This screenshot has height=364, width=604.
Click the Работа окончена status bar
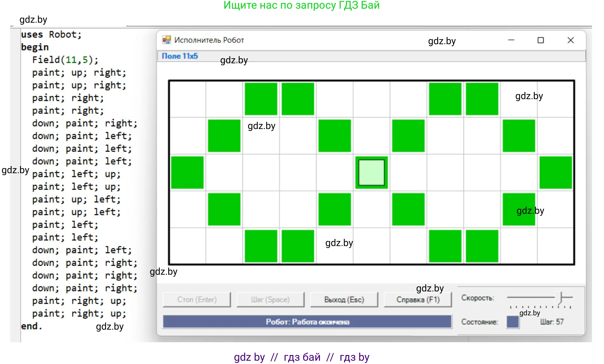click(x=307, y=322)
